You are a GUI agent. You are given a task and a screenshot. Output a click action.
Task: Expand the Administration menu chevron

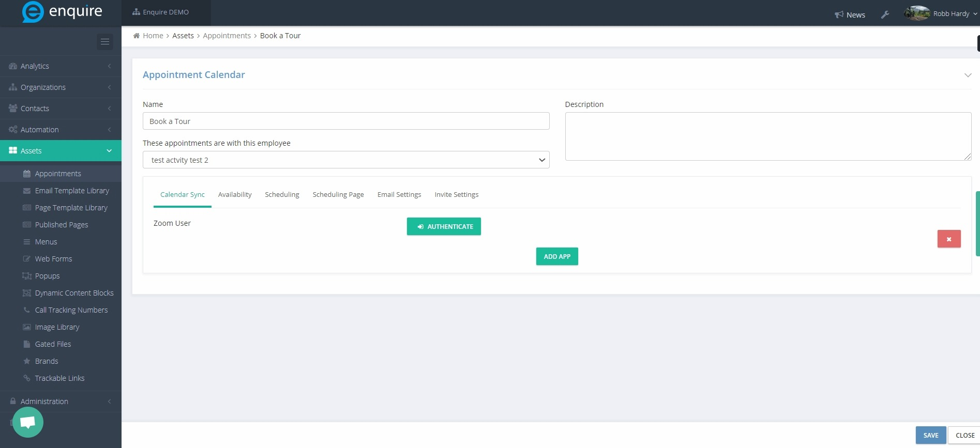(x=109, y=401)
